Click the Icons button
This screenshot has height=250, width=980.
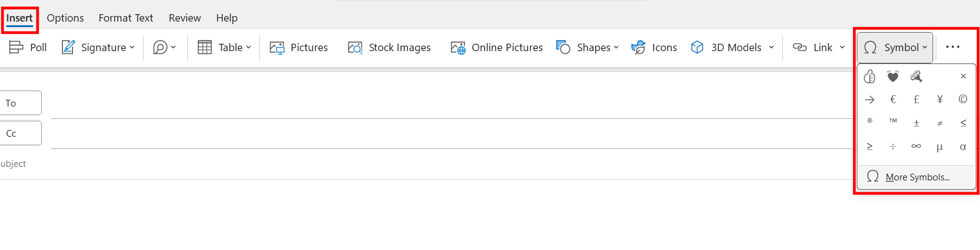click(x=654, y=47)
